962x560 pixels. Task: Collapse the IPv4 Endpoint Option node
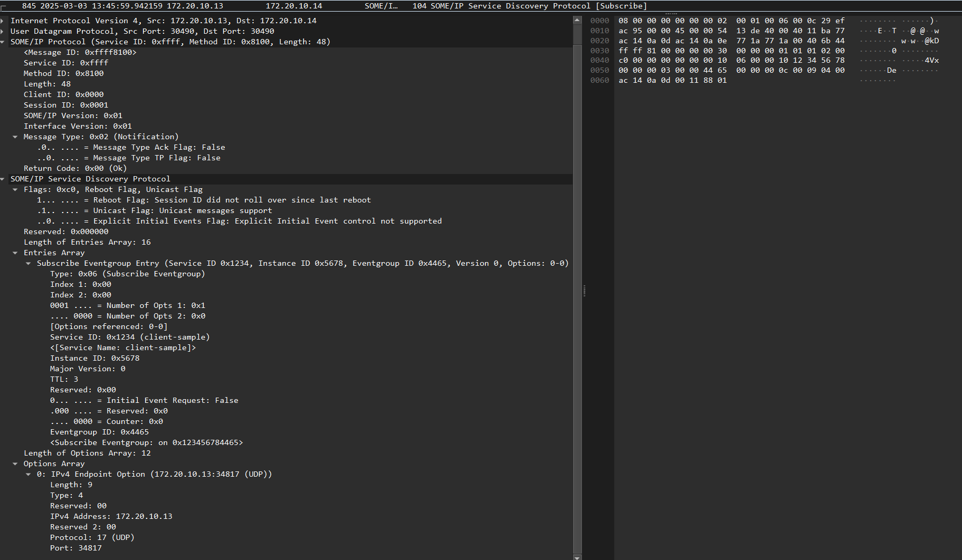28,474
